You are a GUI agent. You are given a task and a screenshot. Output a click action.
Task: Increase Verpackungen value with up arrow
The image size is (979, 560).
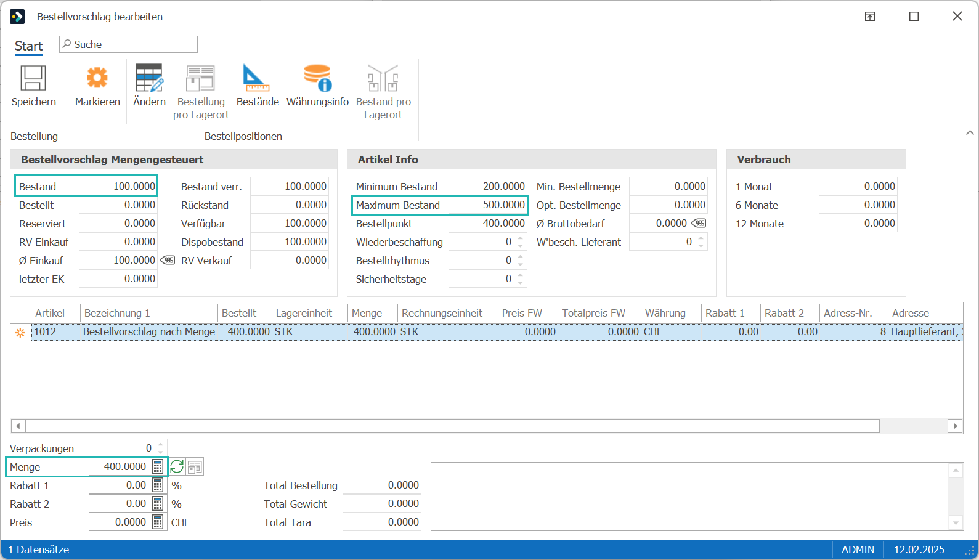click(x=161, y=444)
